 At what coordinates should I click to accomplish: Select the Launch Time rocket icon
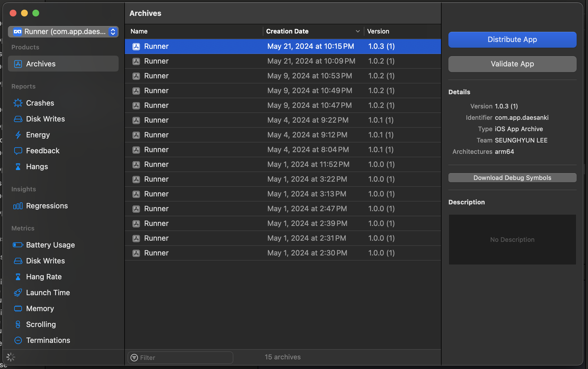[x=18, y=293]
